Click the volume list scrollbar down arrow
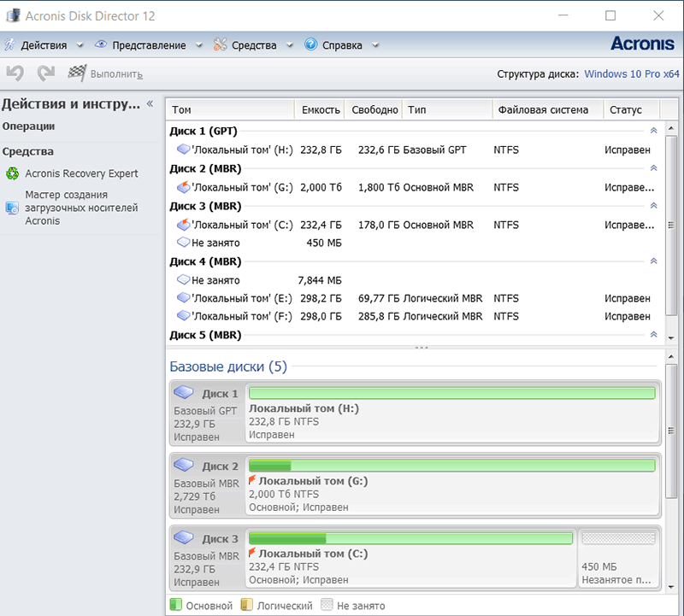684x616 pixels. (671, 337)
